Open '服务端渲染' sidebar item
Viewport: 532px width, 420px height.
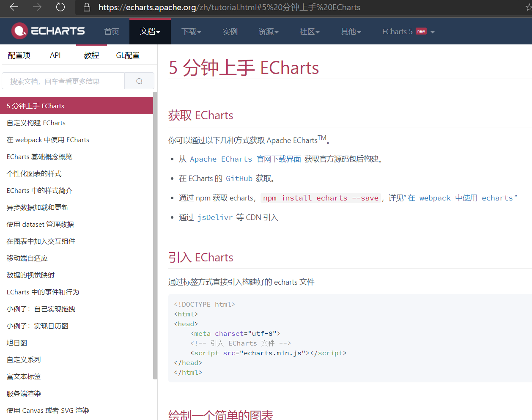77,393
